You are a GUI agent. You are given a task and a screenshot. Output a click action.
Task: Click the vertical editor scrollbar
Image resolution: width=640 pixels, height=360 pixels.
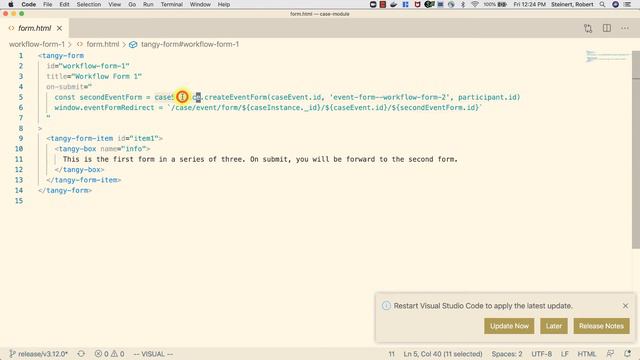pos(636,150)
